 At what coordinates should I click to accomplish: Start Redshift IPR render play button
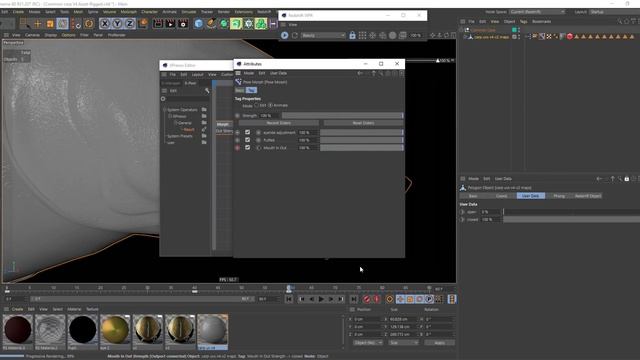284,36
